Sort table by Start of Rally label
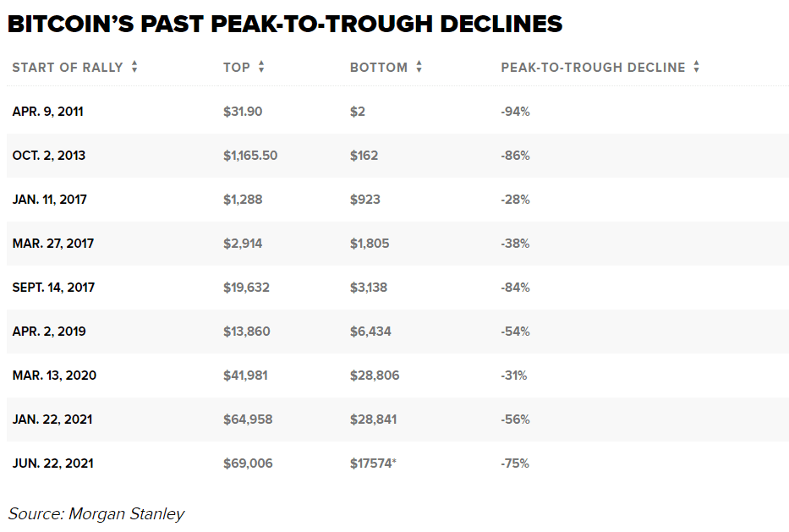 pyautogui.click(x=68, y=68)
